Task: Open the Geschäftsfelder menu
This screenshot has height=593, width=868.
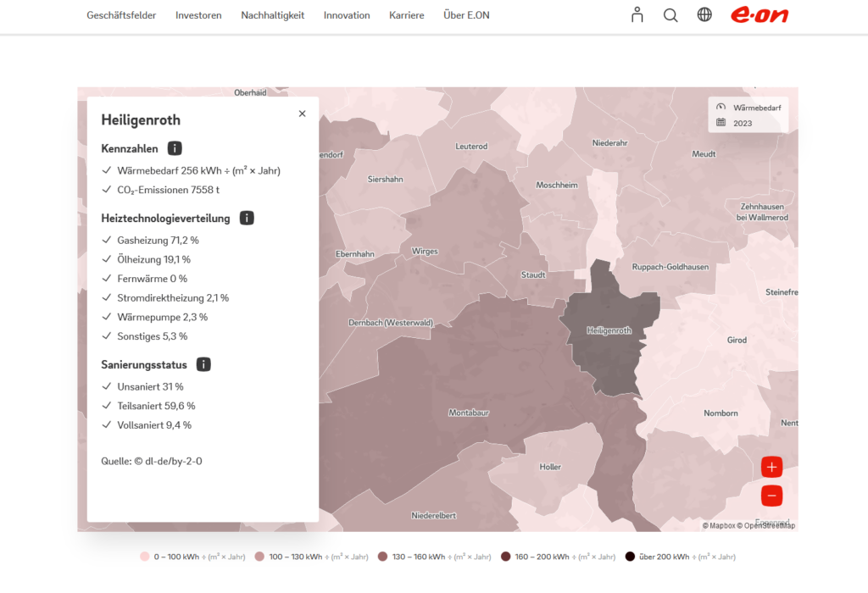Action: point(121,15)
